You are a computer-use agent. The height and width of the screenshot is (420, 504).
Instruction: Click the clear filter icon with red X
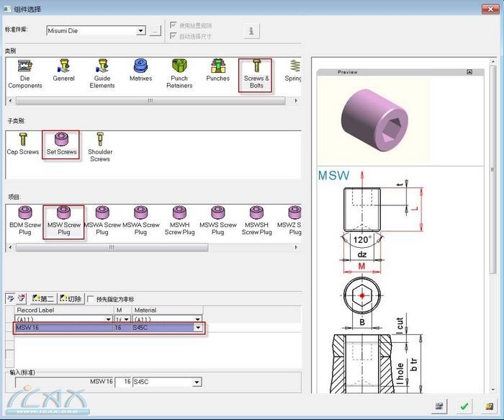click(21, 298)
